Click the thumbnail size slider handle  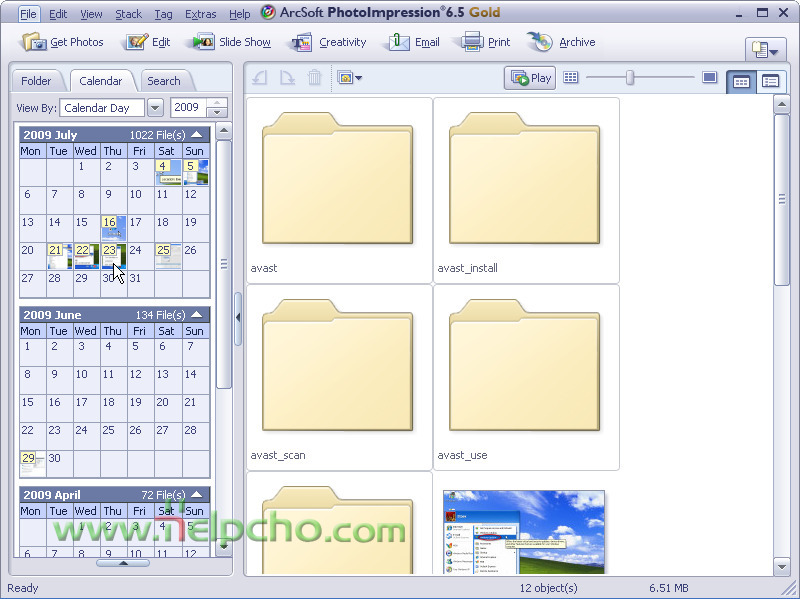click(x=630, y=78)
